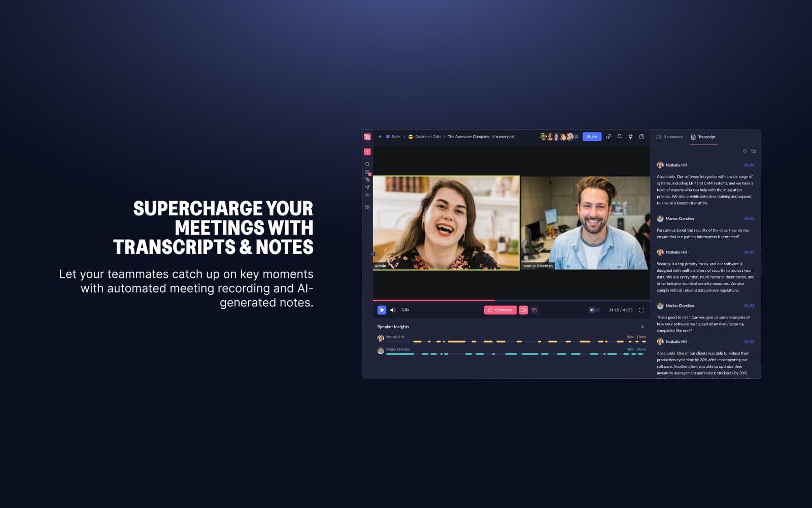Switch to the 0 comment tab
812x508 pixels.
pos(670,137)
